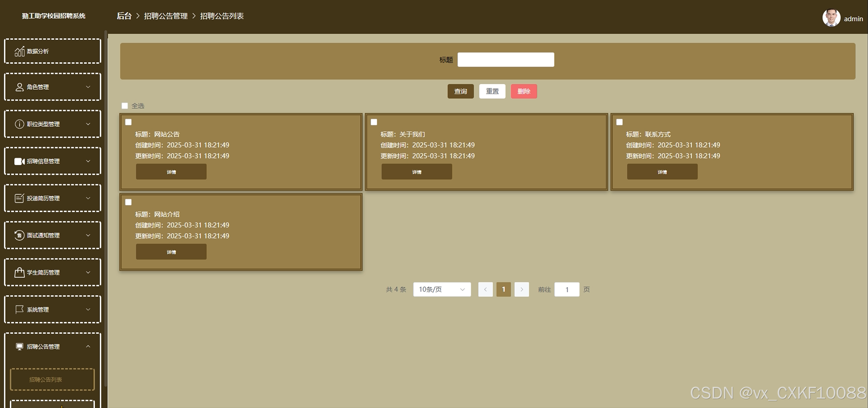This screenshot has height=408, width=868.
Task: Click the 标题 search input field
Action: click(505, 60)
